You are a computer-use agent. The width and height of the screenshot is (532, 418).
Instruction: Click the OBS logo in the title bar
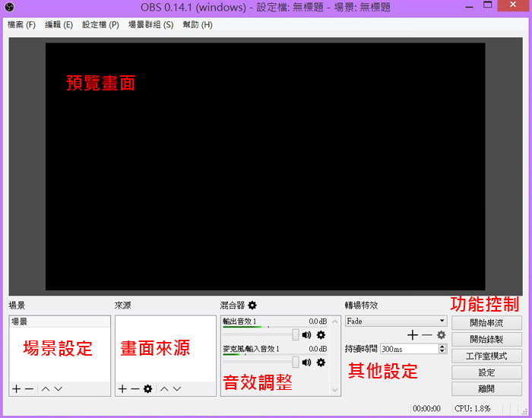(9, 7)
